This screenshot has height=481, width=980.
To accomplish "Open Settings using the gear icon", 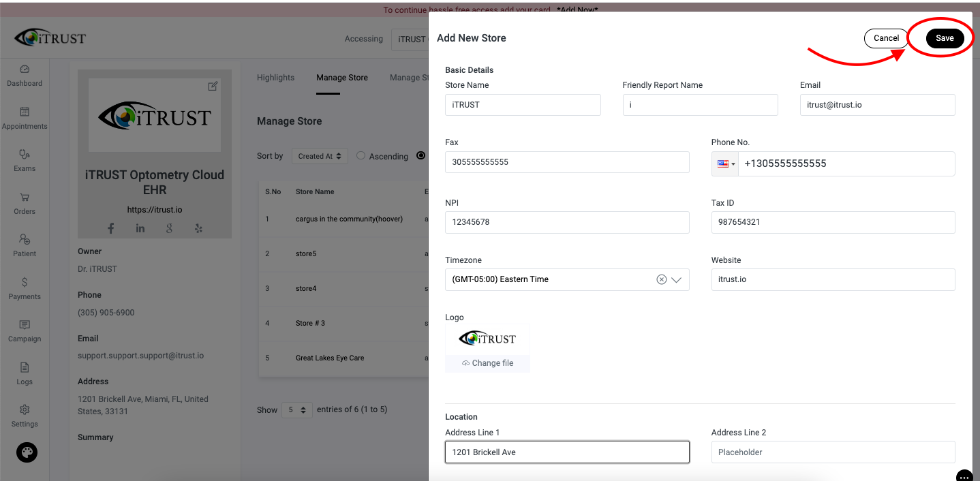I will [x=25, y=416].
